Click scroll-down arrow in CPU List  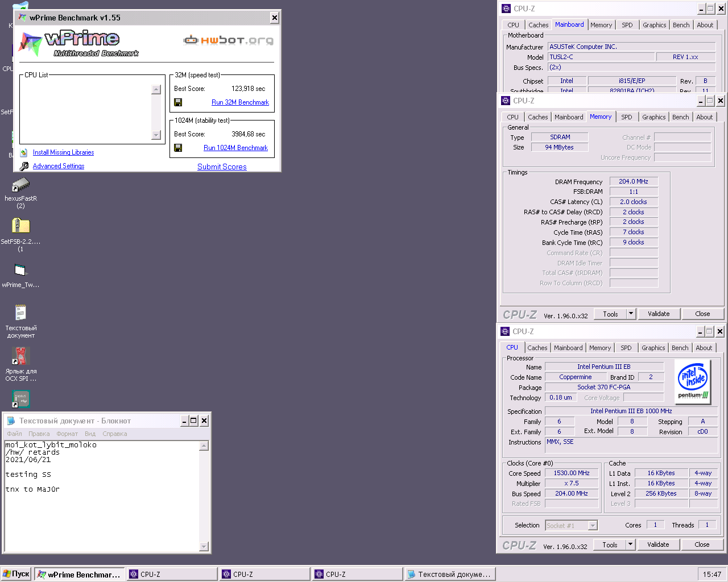(156, 135)
